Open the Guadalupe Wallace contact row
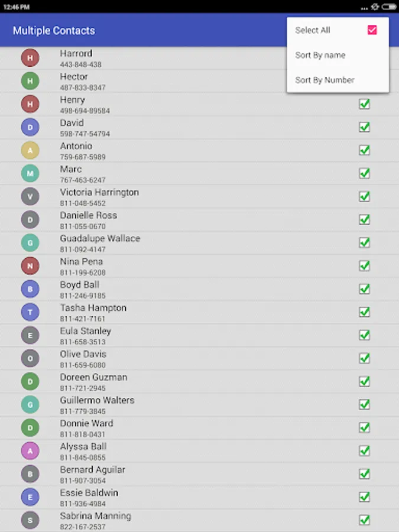 (200, 243)
